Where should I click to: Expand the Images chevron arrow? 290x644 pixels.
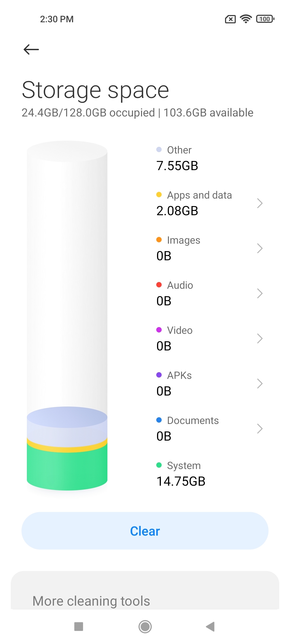[x=259, y=248]
